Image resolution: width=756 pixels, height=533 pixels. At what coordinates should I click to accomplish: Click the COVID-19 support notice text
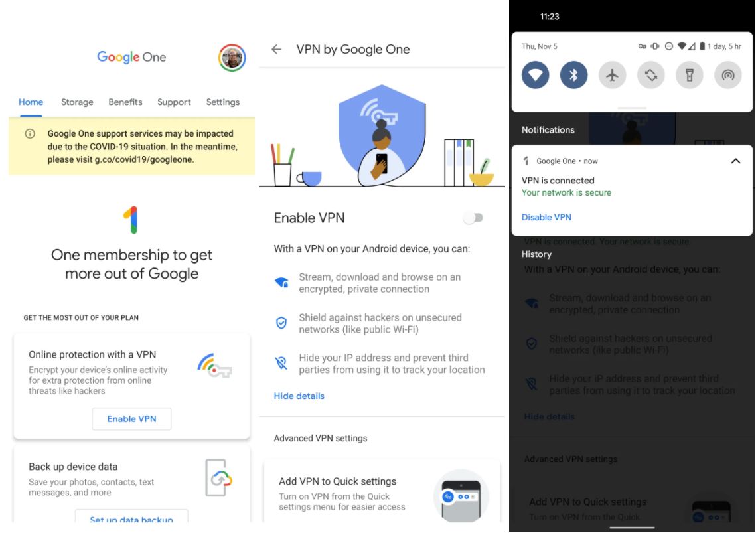pos(142,146)
